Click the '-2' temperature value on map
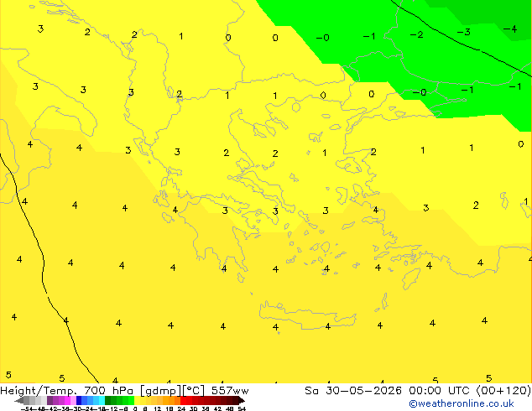 pyautogui.click(x=416, y=34)
